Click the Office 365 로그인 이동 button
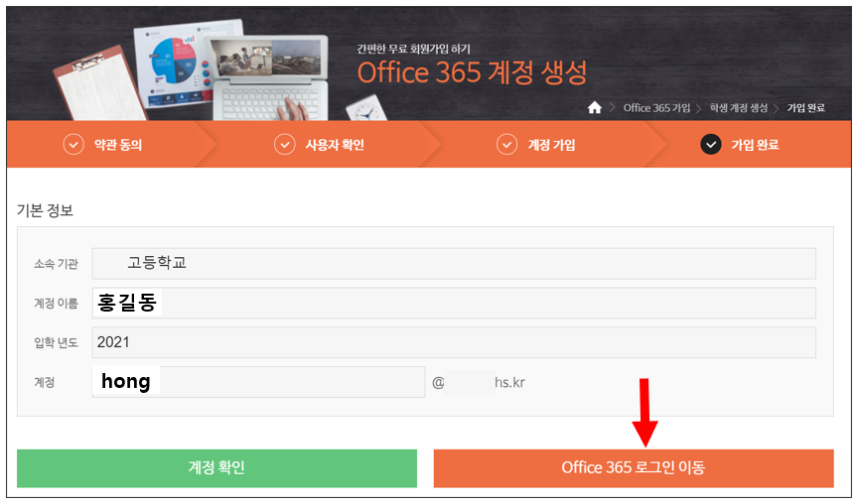857x504 pixels. pos(634,468)
